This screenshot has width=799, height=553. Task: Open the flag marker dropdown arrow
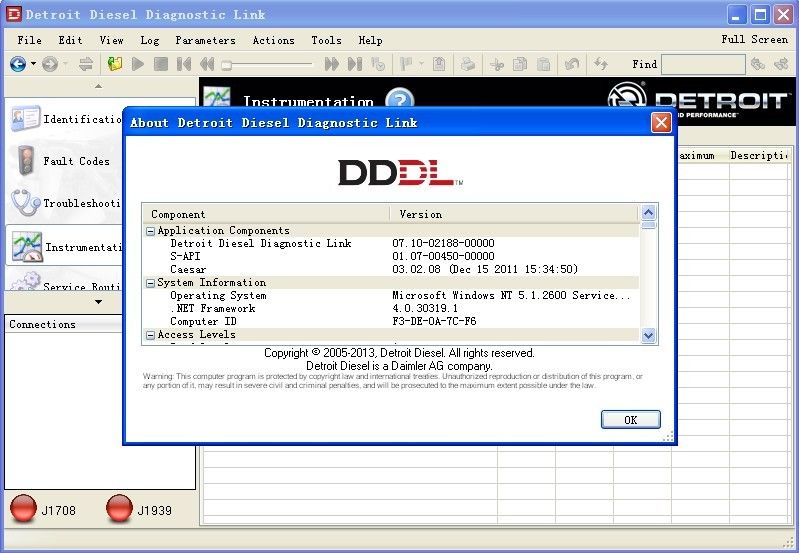click(x=421, y=64)
